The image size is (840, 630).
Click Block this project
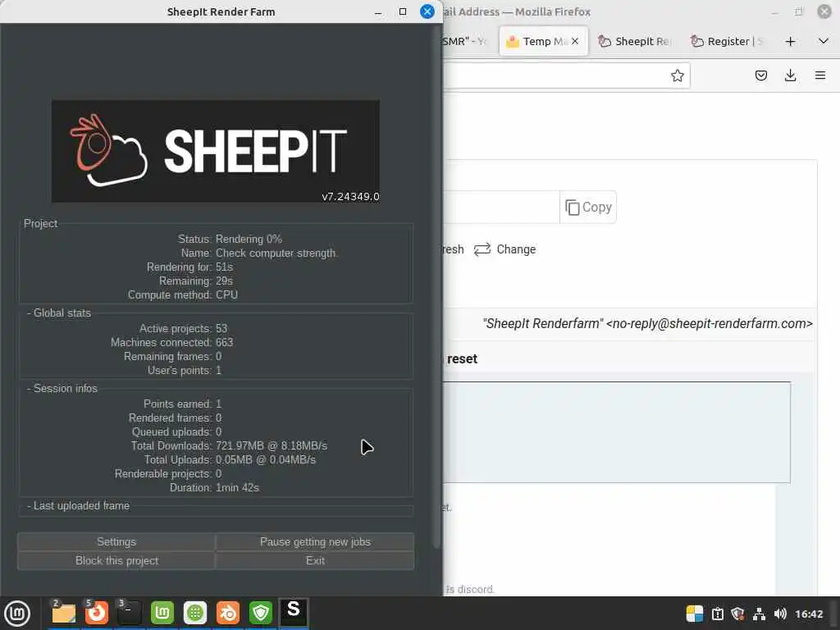tap(116, 560)
